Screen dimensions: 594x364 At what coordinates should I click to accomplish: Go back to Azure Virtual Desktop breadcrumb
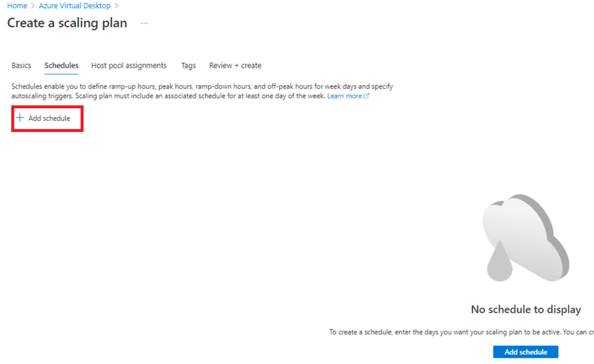tap(75, 6)
